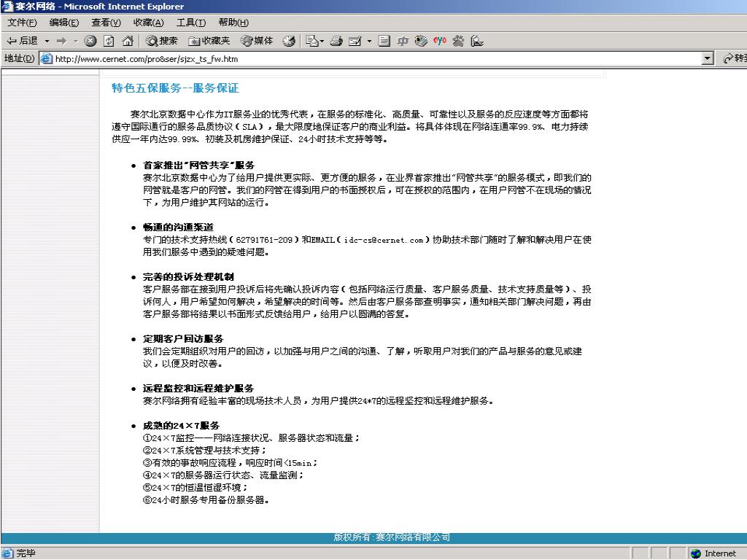This screenshot has width=747, height=560.
Task: Click the status bar IE page icon
Action: click(7, 553)
